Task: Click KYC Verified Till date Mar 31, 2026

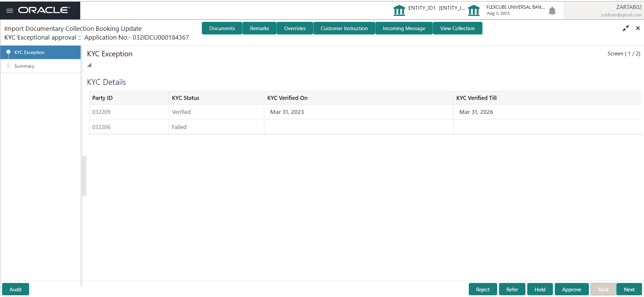Action: (476, 112)
